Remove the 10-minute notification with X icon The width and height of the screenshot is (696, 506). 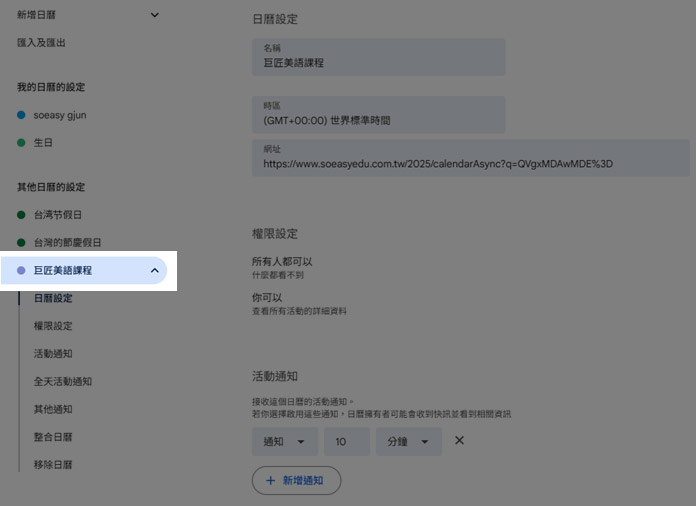tap(459, 441)
